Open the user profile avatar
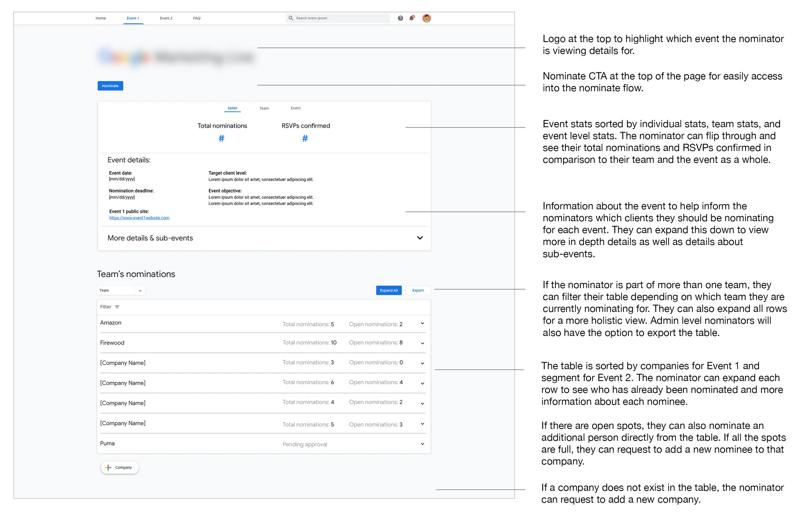811x532 pixels. pyautogui.click(x=426, y=18)
